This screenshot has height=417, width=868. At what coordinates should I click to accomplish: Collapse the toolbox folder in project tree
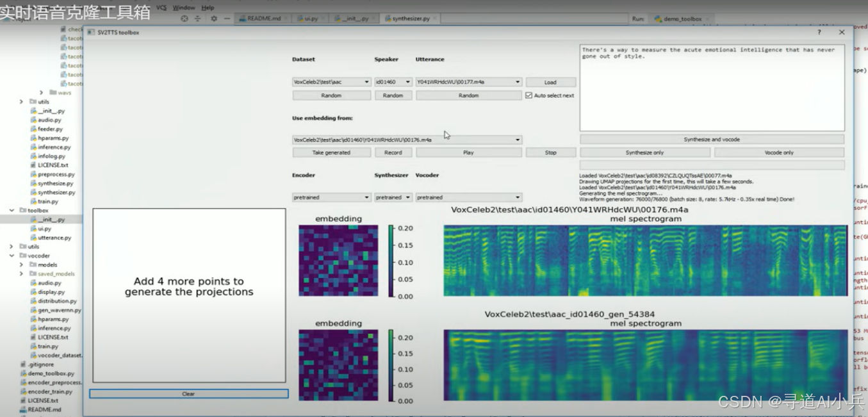(x=12, y=210)
